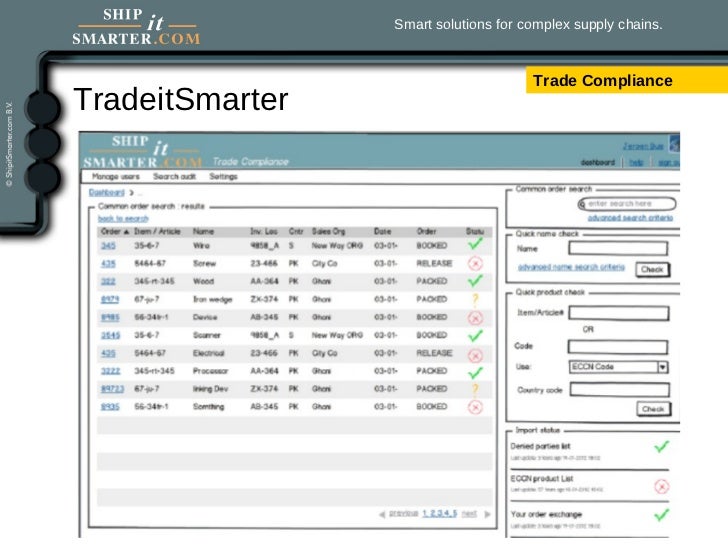Click the red X status in order 8935 row
728x546 pixels.
(474, 407)
